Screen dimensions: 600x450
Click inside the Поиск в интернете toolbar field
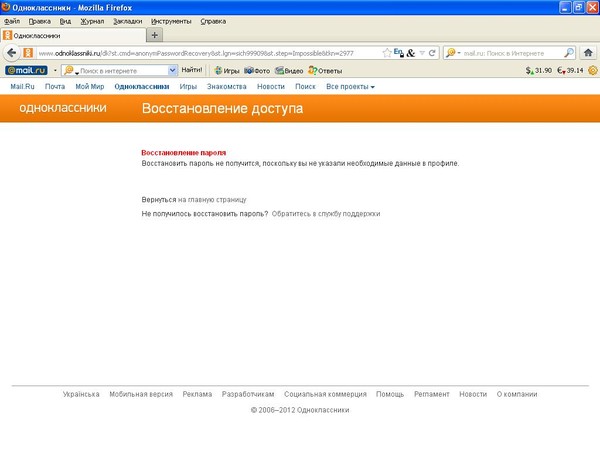click(119, 71)
